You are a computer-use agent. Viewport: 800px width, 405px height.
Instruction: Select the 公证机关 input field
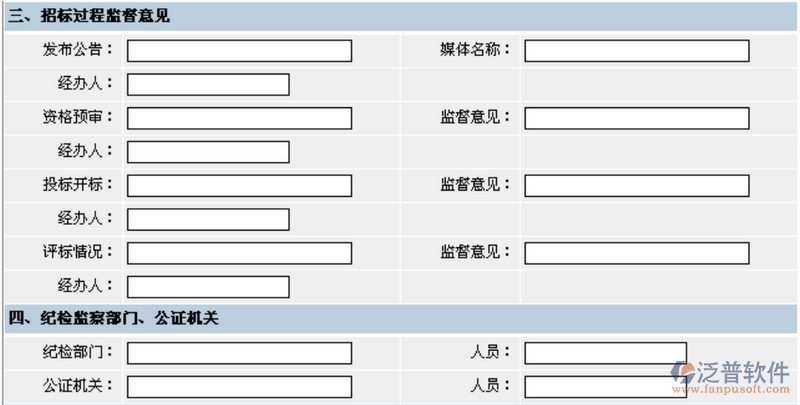pos(239,386)
